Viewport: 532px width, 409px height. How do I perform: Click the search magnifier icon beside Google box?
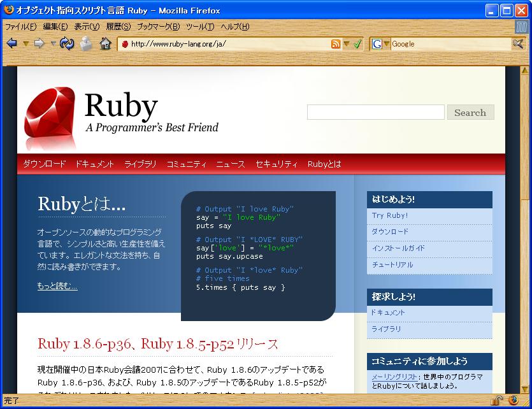point(519,44)
